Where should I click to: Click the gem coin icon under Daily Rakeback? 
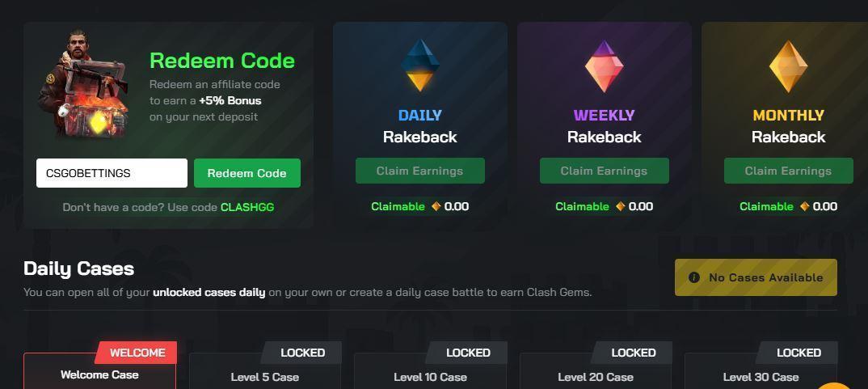tap(436, 206)
